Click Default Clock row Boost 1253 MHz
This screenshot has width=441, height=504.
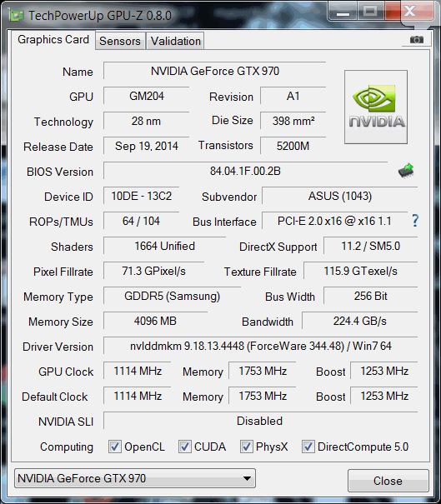pyautogui.click(x=384, y=396)
